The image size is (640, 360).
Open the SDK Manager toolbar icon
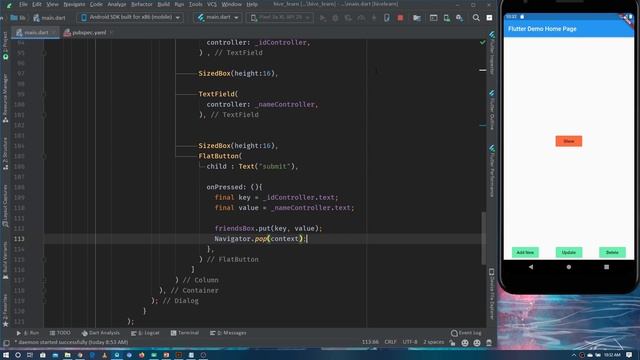click(x=460, y=18)
